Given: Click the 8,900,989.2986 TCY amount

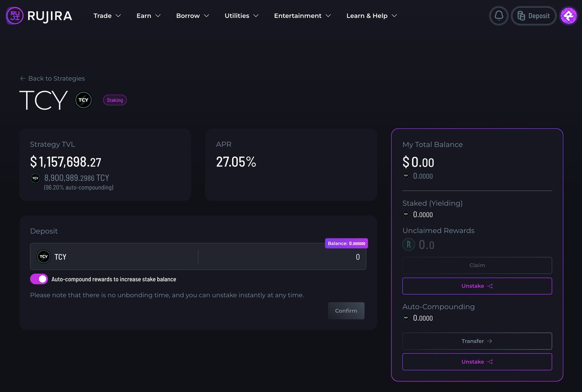Looking at the screenshot, I should point(77,178).
